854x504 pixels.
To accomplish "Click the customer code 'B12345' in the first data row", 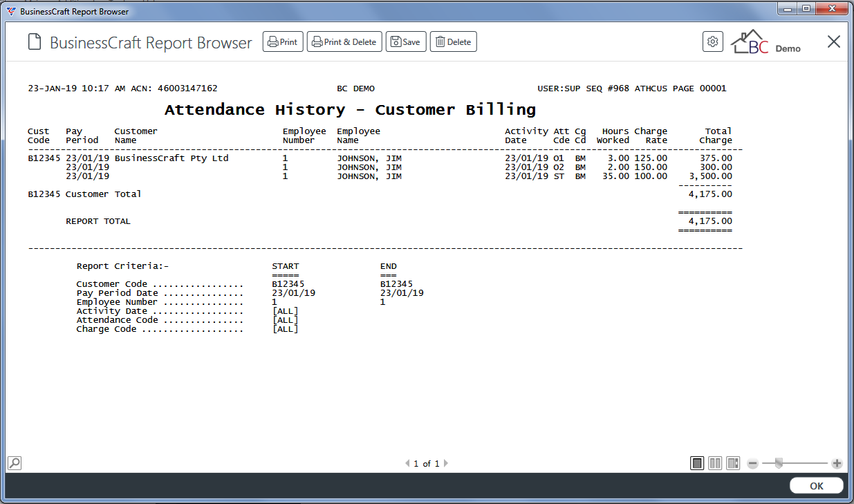I will [44, 158].
